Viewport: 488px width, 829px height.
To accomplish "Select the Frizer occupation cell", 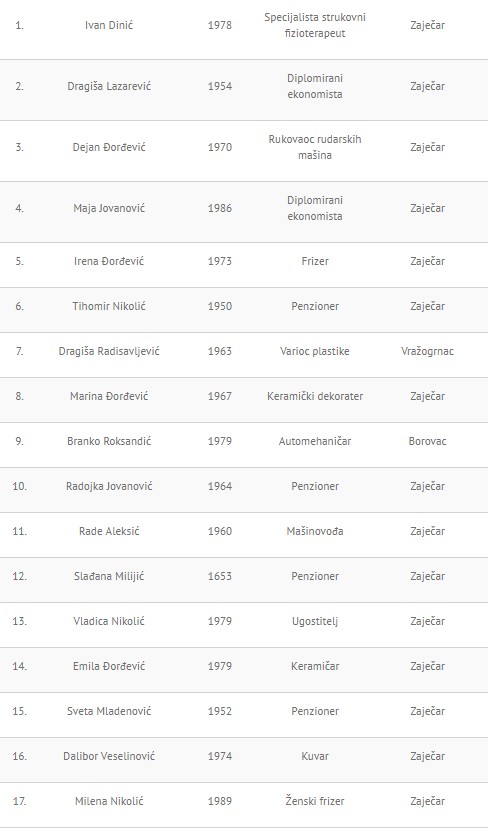I will tap(315, 261).
